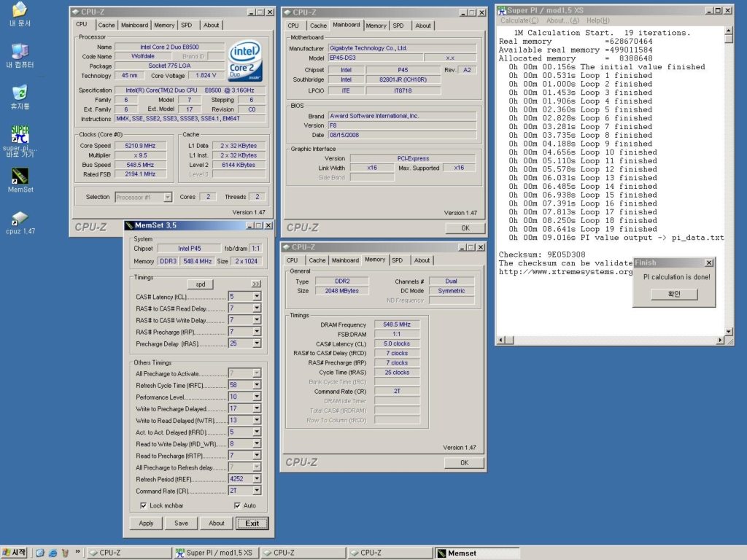Screen dimensions: 747x560
Task: Open the Cache tab in the CPU-Z processor window
Action: pyautogui.click(x=107, y=26)
